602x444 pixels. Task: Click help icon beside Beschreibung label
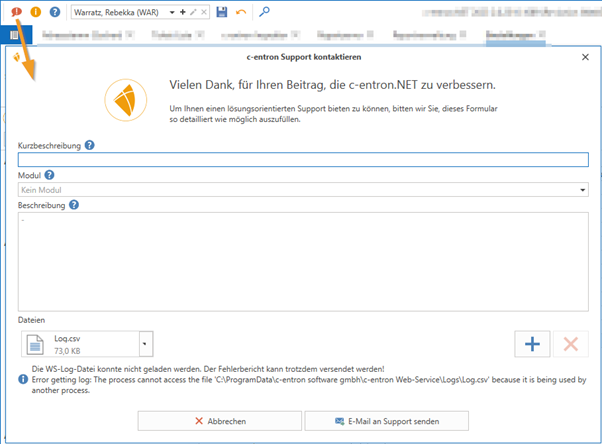coord(73,205)
